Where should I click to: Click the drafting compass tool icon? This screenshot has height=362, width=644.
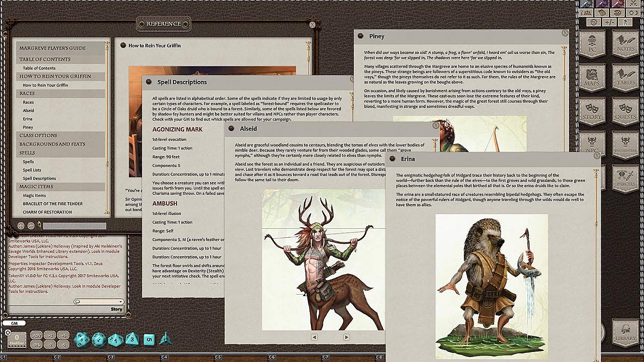point(624,22)
